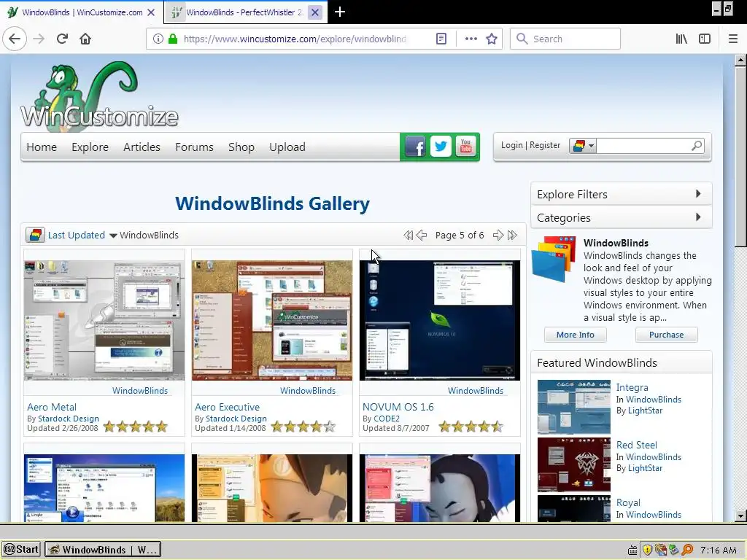This screenshot has width=747, height=560.
Task: Go to previous gallery page arrow
Action: [422, 236]
